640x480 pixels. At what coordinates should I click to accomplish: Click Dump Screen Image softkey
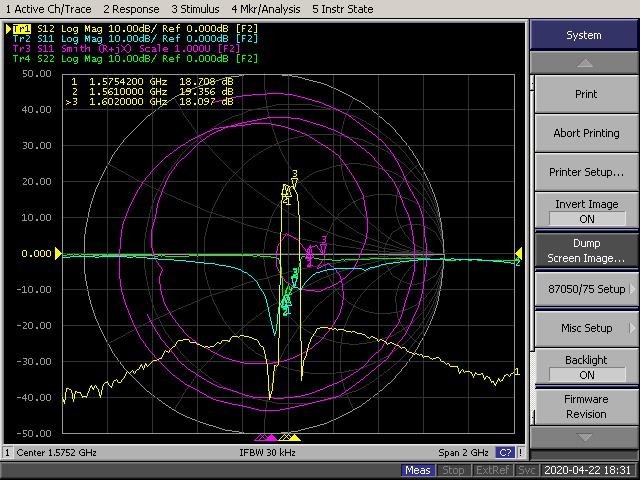[x=586, y=250]
